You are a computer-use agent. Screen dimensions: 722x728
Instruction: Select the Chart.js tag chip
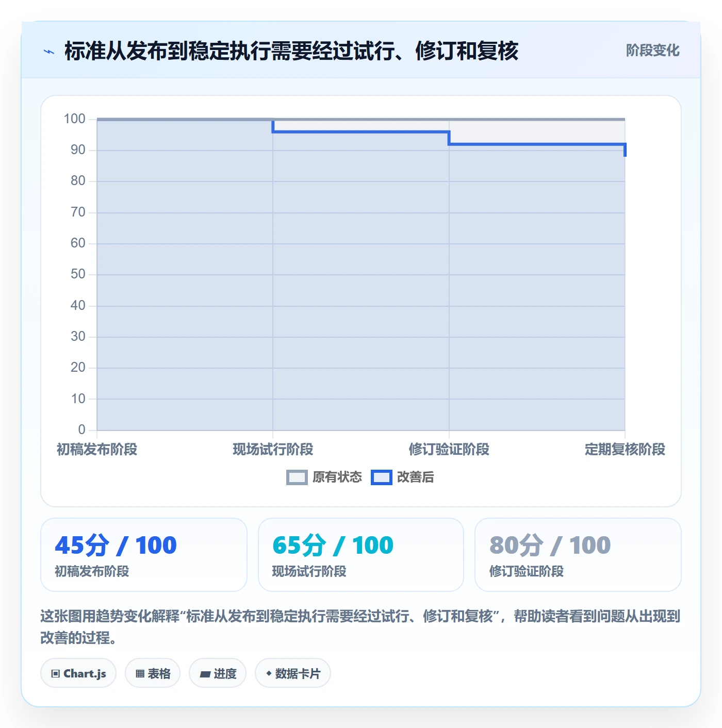click(x=78, y=673)
